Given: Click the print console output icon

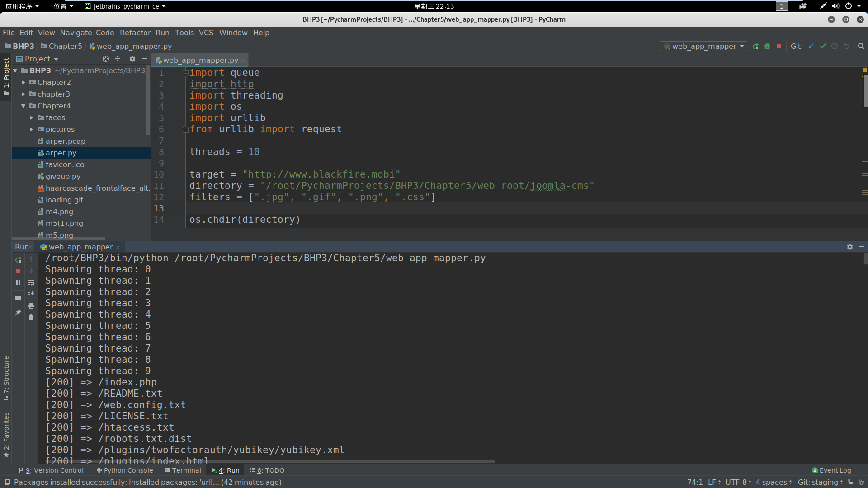Looking at the screenshot, I should (x=31, y=306).
